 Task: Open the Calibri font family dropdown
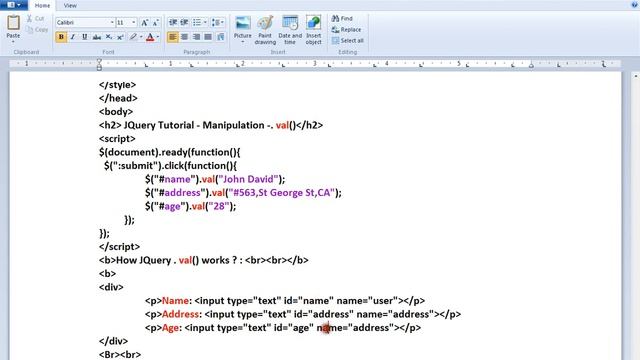pos(112,22)
